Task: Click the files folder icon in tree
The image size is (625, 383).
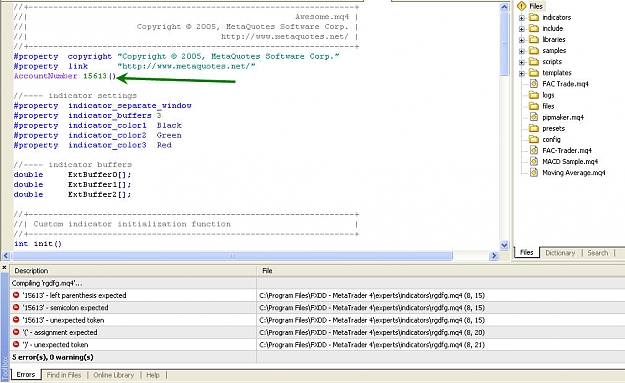Action: (534, 106)
